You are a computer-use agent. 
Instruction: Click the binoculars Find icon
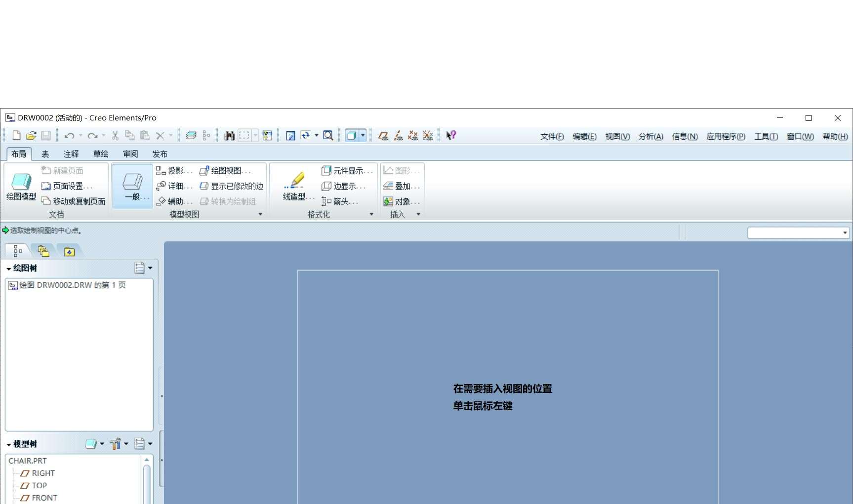[229, 135]
